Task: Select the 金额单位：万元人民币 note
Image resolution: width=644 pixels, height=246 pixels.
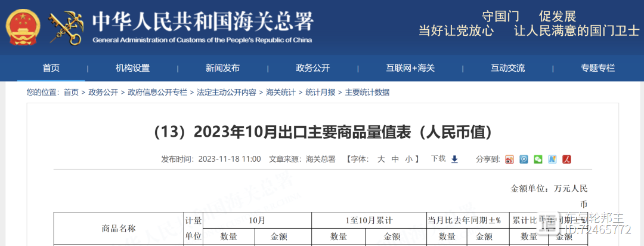Action: pos(549,196)
